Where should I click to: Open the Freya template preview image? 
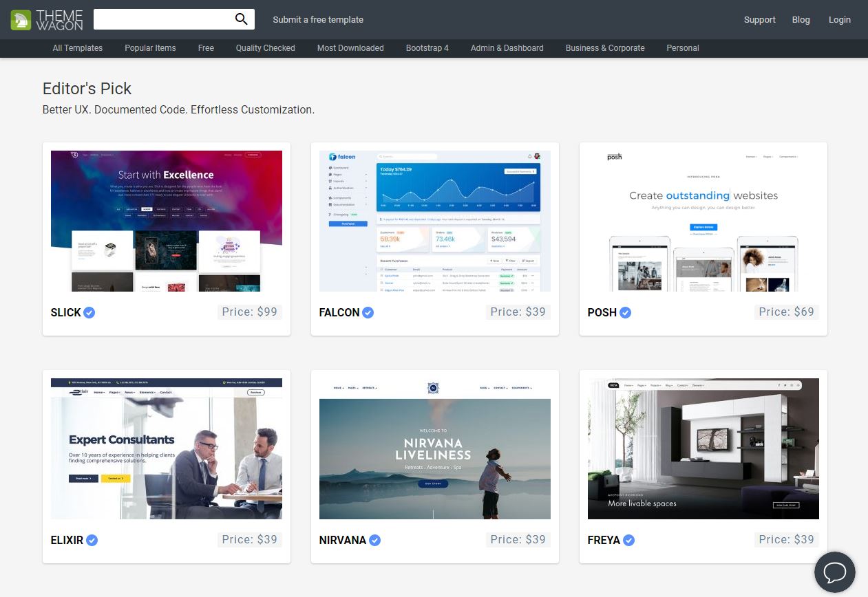[x=703, y=448]
